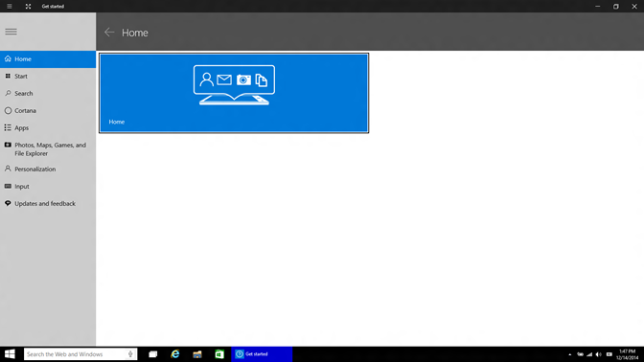
Task: Minimize the Get started window
Action: [x=598, y=6]
